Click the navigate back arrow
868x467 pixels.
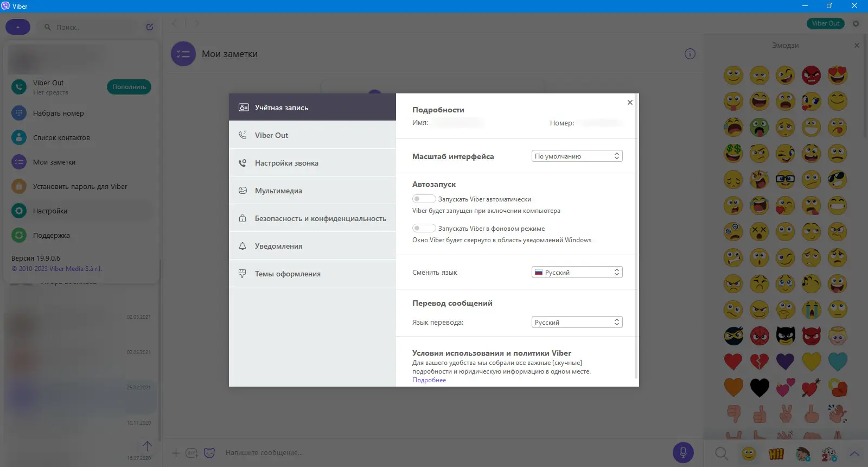tap(174, 23)
